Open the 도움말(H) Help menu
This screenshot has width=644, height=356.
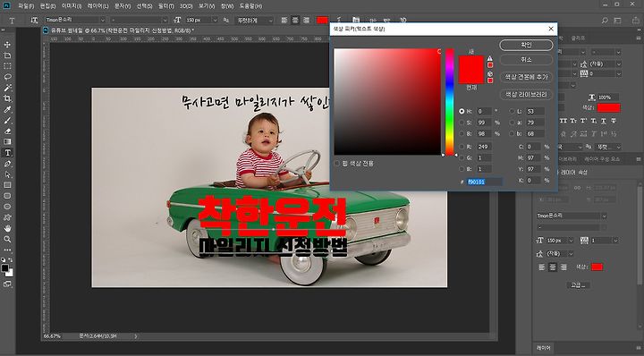coord(250,6)
